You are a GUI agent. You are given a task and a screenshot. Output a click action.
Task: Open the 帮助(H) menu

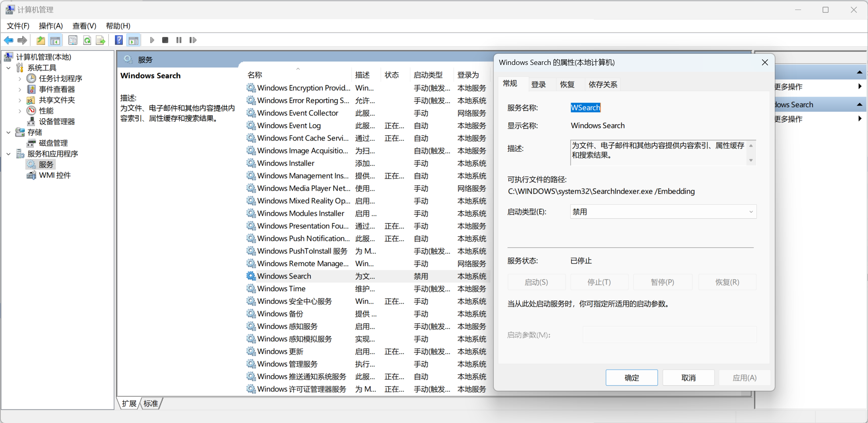[118, 26]
